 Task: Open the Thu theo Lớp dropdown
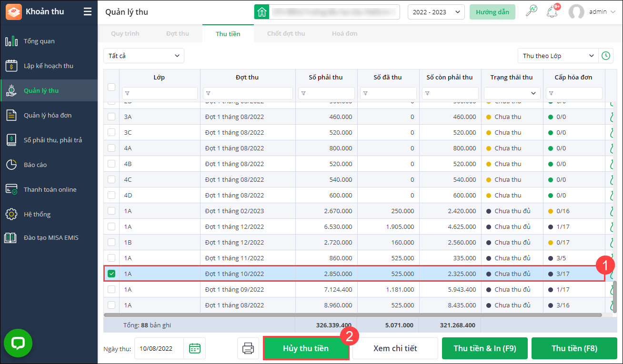[x=558, y=56]
